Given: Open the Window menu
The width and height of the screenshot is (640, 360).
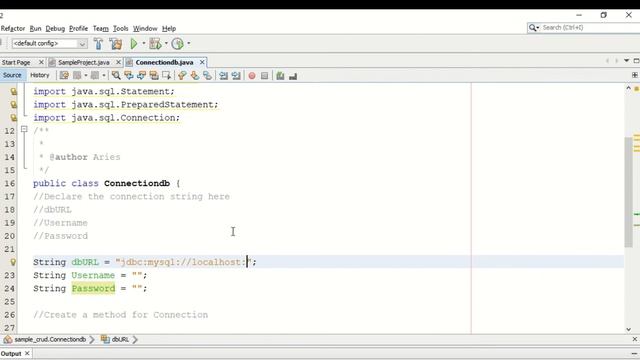Looking at the screenshot, I should tap(145, 29).
